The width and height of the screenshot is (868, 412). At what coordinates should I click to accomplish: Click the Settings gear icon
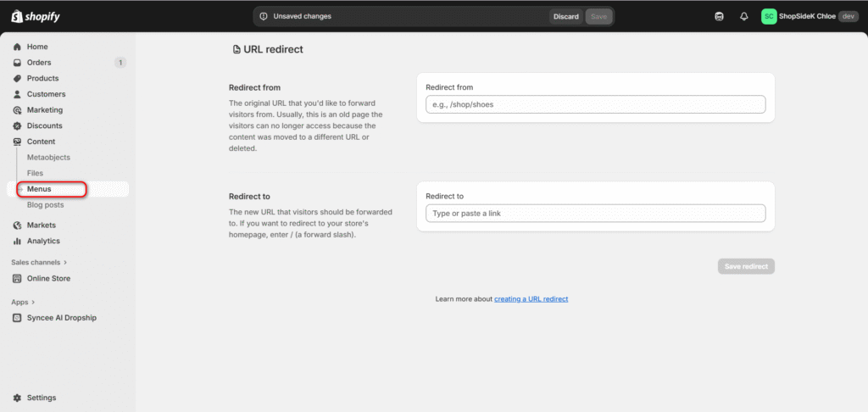17,398
